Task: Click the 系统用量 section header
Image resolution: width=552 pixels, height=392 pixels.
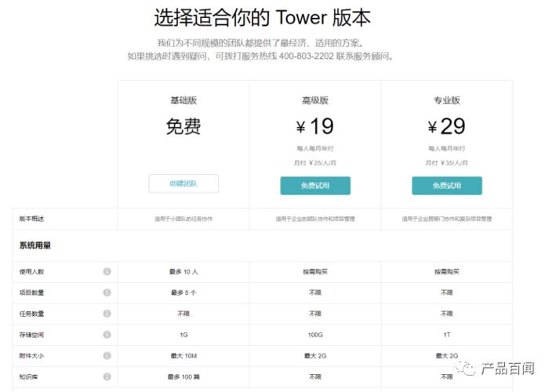Action: pos(34,245)
